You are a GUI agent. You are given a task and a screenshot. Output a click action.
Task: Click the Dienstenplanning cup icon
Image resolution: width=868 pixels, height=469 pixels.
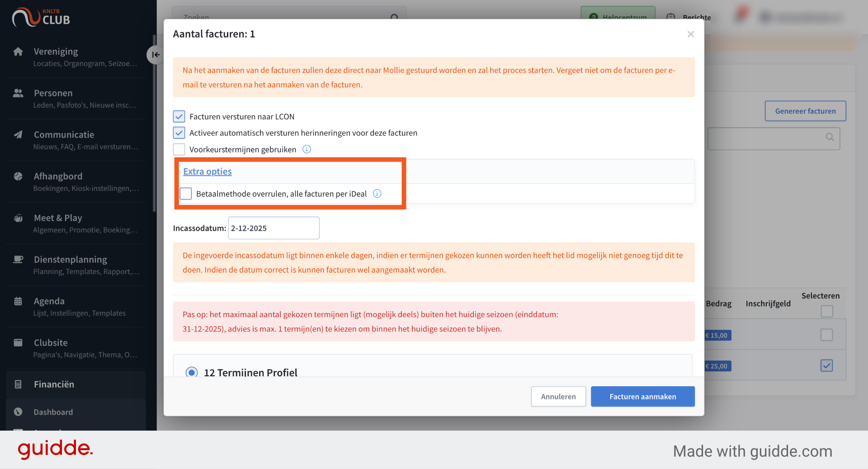point(18,260)
